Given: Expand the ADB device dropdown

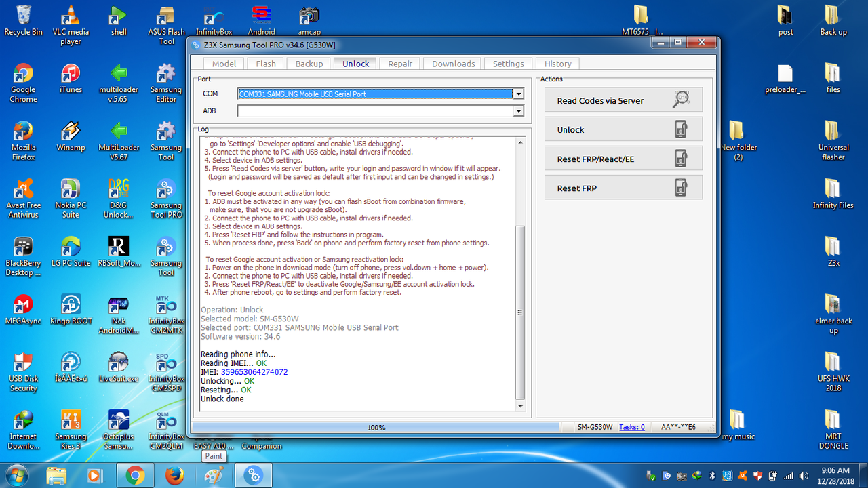Looking at the screenshot, I should click(519, 110).
